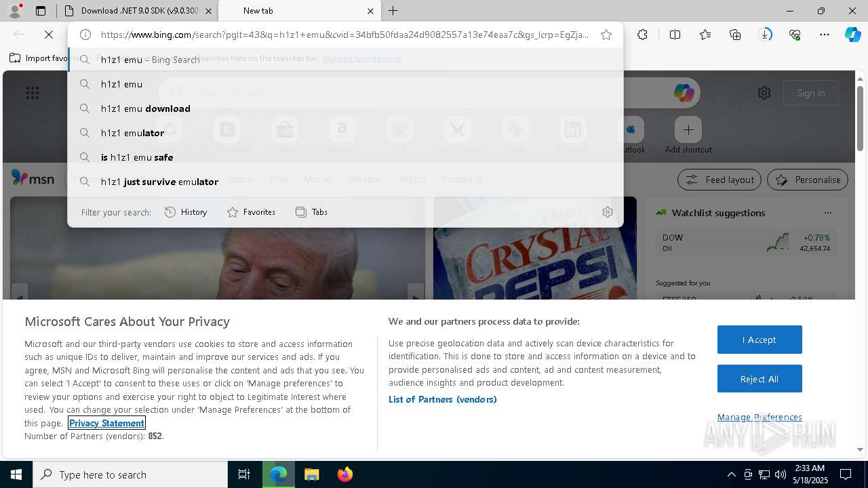Open Copilot sidebar icon
The width and height of the screenshot is (868, 488).
click(x=852, y=35)
